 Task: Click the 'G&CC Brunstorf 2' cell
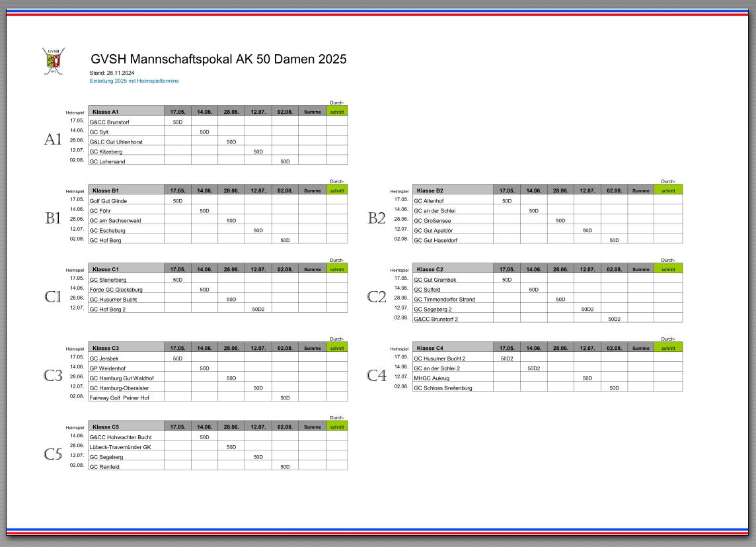coord(453,318)
